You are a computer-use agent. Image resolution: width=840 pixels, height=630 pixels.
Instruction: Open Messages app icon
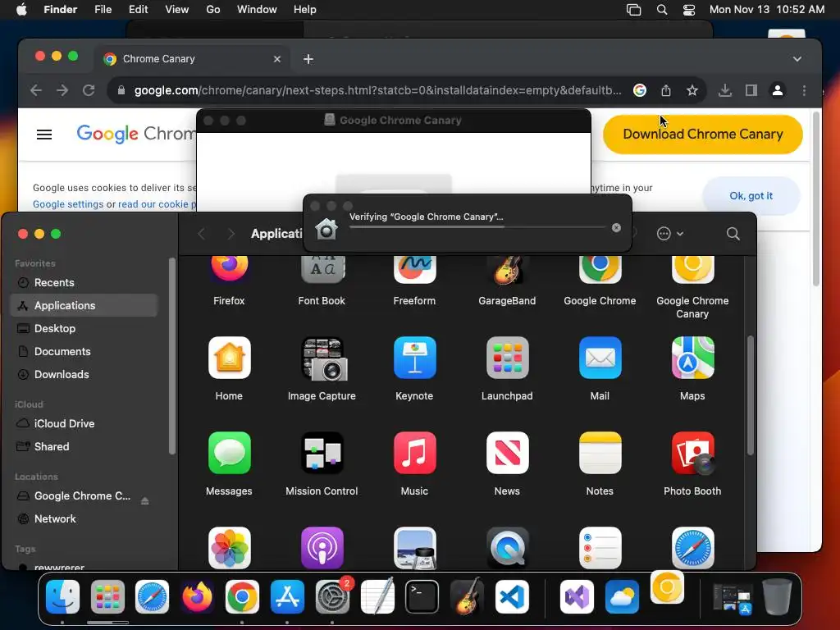230,453
